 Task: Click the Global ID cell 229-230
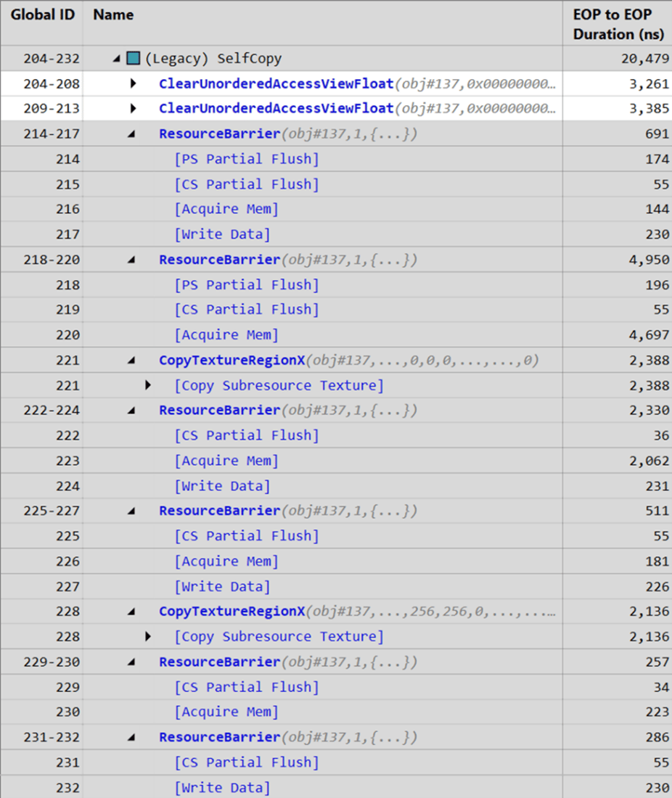coord(52,662)
